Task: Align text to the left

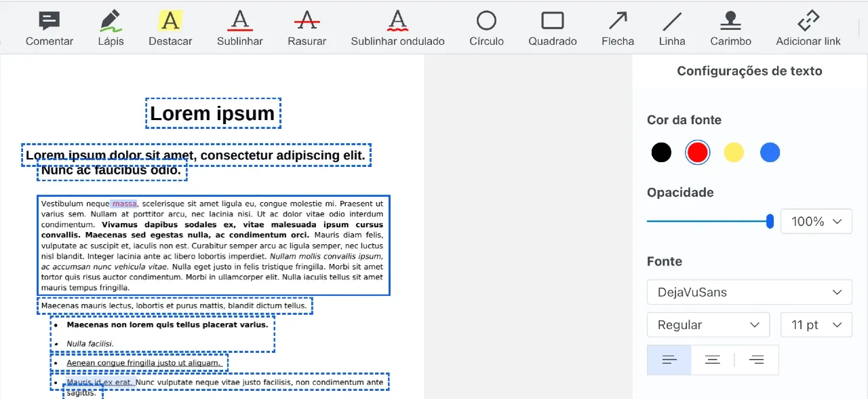Action: pos(669,360)
